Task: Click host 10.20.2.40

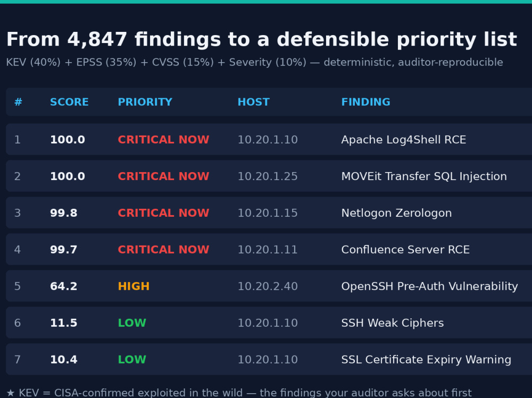Action: [268, 286]
